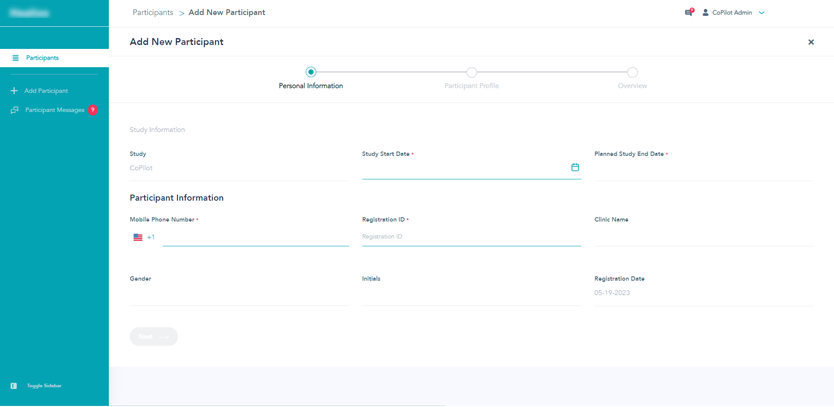Screen dimensions: 834x407
Task: Click the hamburger icon beside Participants
Action: coord(15,58)
